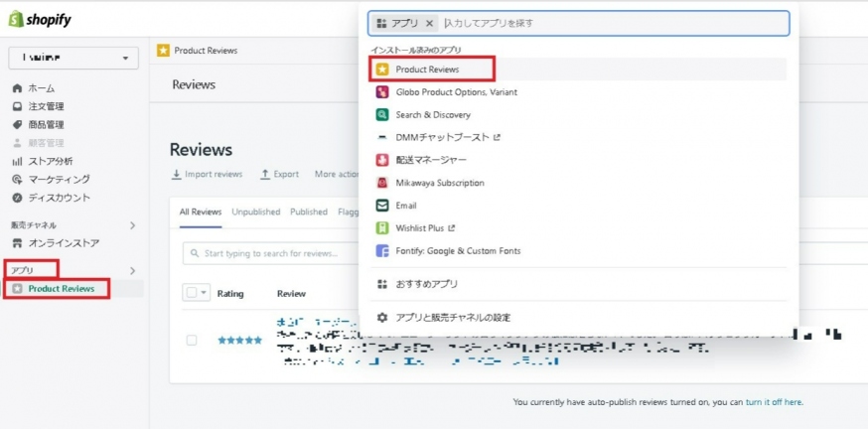Viewport: 868px width, 429px height.
Task: Switch to the Flagged tab
Action: [349, 212]
